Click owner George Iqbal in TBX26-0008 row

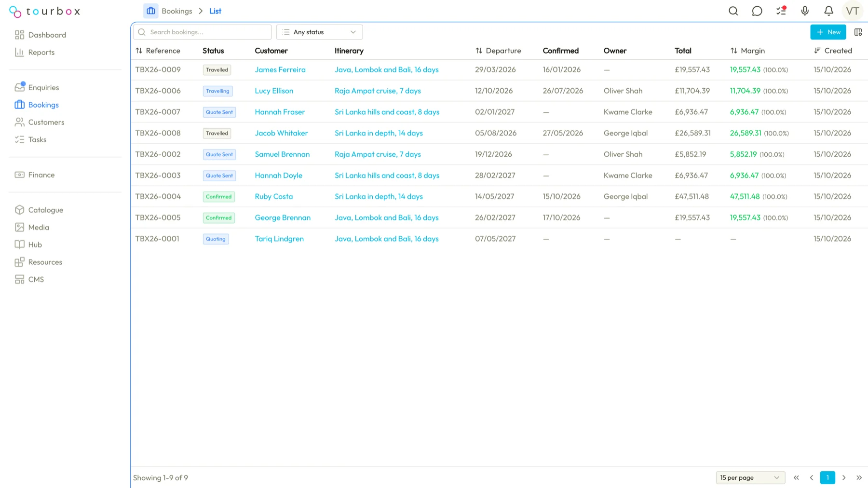tap(626, 133)
